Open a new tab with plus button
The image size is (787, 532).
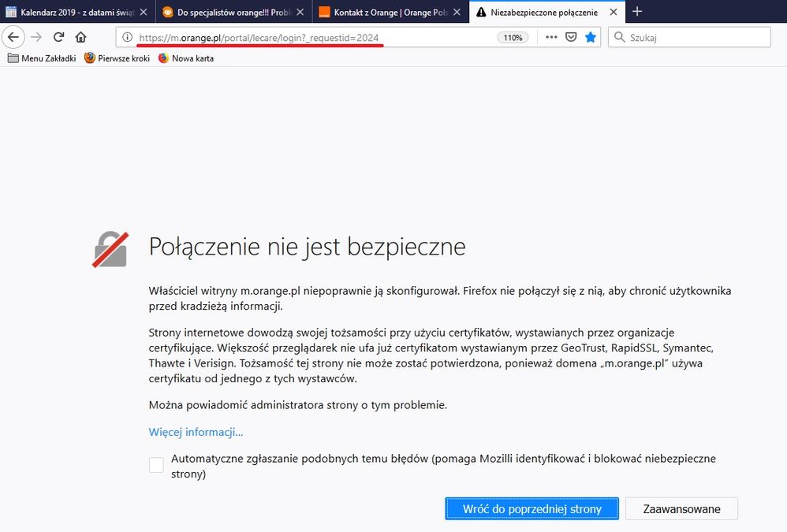(x=637, y=12)
